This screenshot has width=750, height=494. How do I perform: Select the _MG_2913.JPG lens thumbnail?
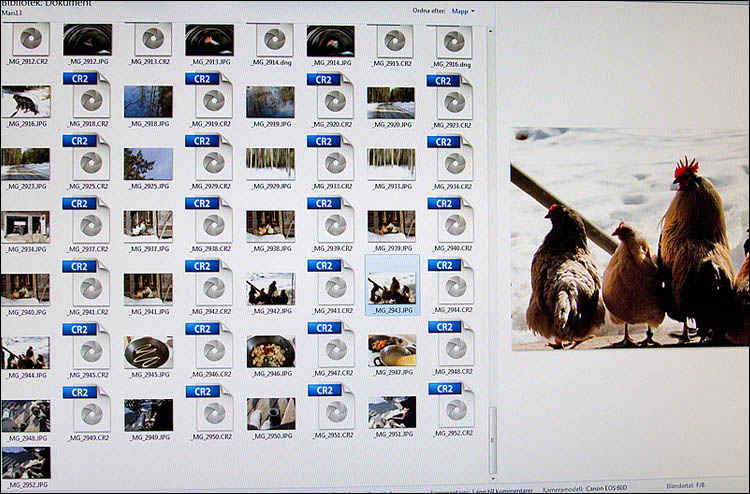click(210, 40)
